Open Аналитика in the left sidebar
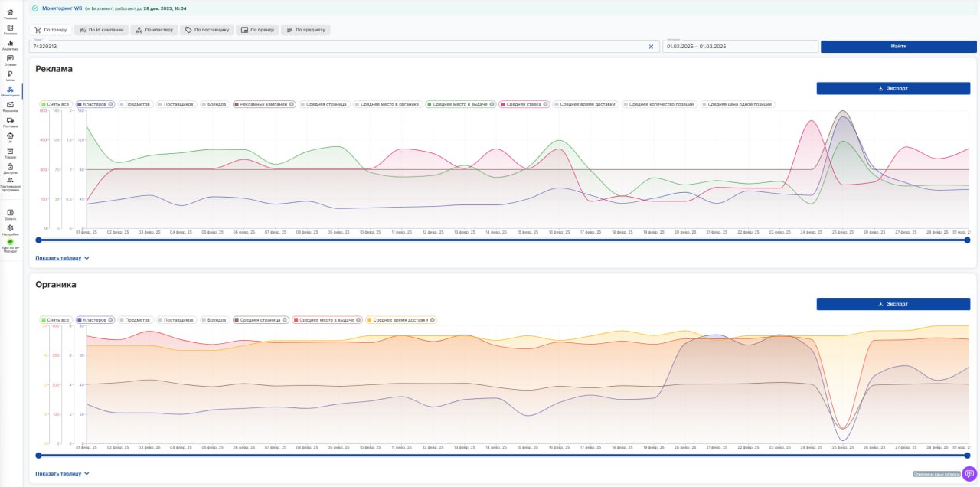 (x=10, y=44)
